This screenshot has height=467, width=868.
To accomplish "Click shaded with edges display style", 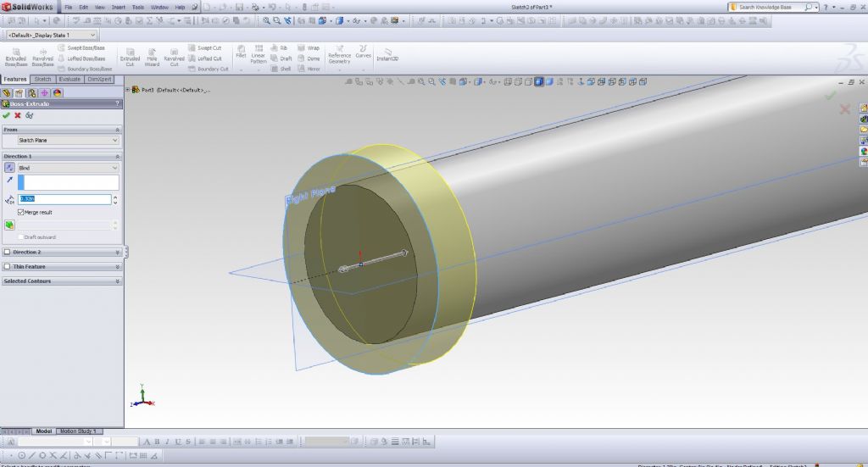I will coord(538,82).
